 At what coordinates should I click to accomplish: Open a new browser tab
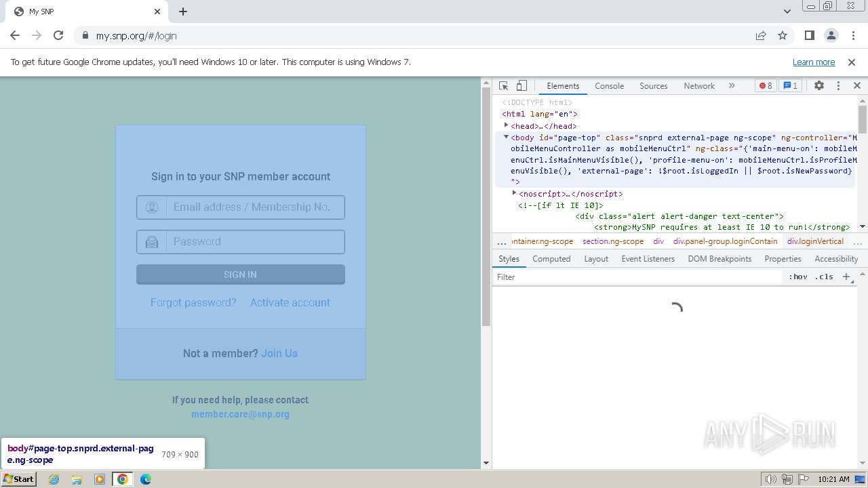183,12
